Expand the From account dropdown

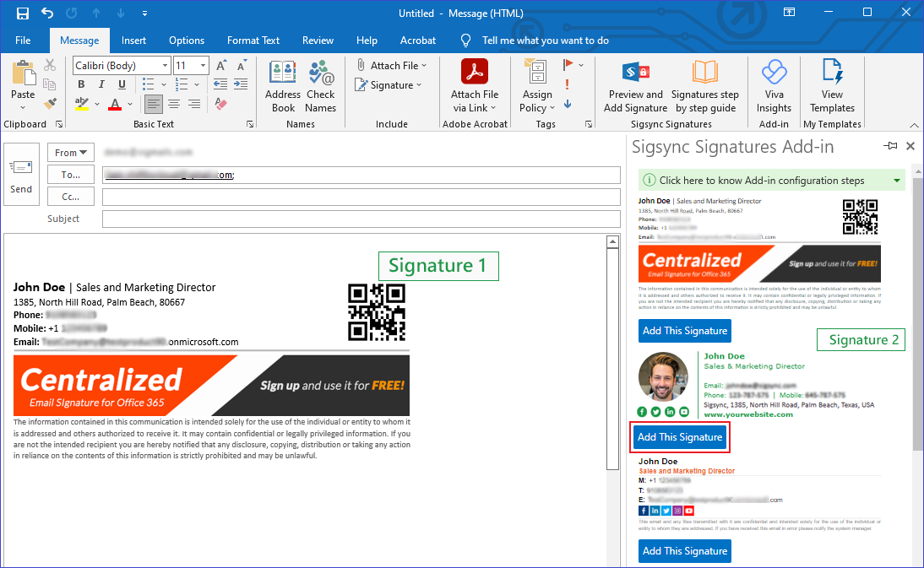[71, 153]
